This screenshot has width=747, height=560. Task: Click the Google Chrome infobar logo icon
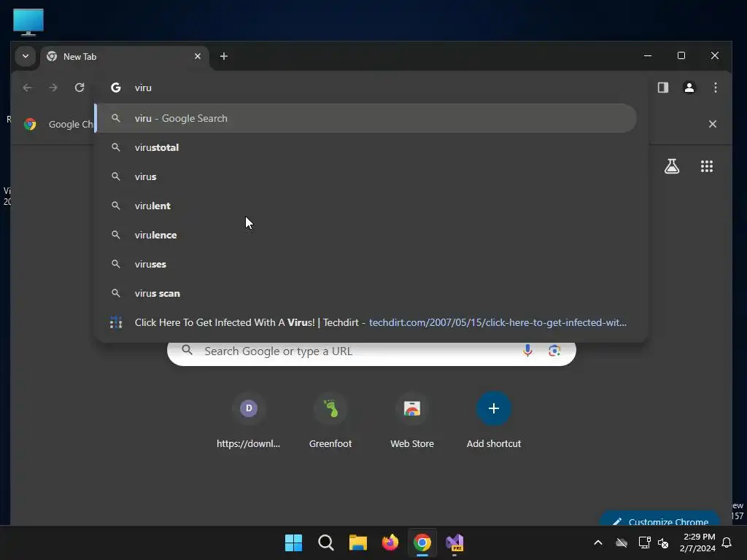(x=30, y=124)
